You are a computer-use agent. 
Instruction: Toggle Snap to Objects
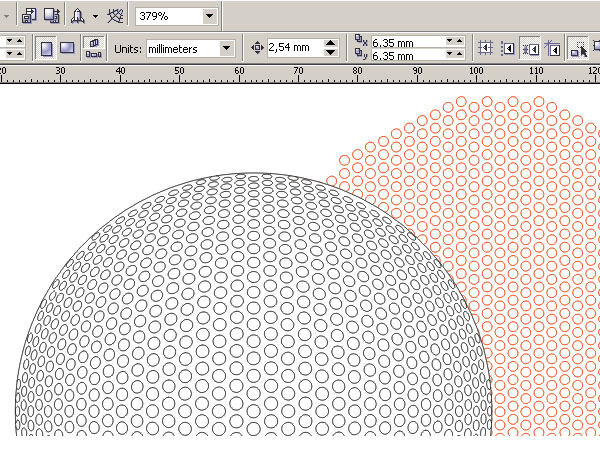coord(530,49)
